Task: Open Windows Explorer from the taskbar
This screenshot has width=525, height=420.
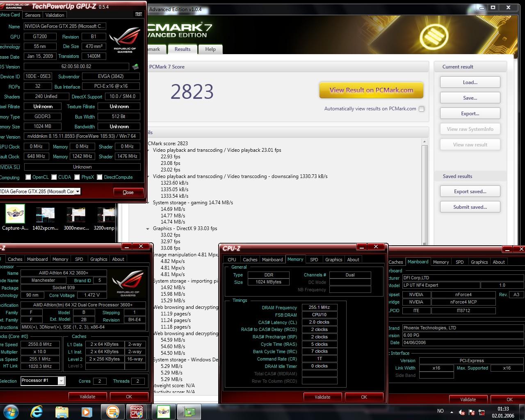Action: 62,411
